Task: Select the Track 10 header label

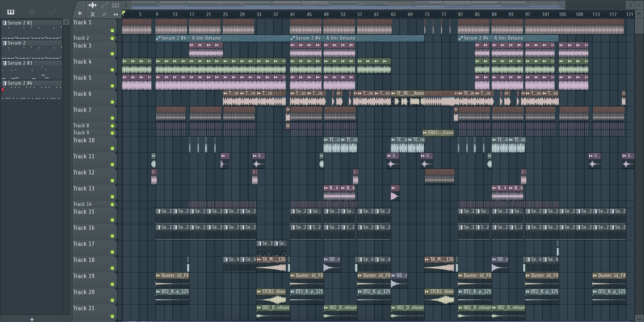Action: pyautogui.click(x=84, y=140)
